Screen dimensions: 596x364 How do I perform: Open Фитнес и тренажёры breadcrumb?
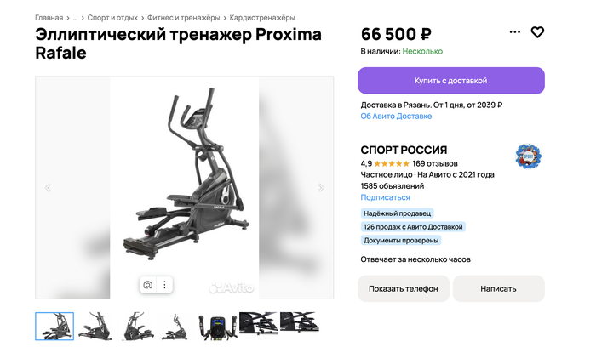184,18
